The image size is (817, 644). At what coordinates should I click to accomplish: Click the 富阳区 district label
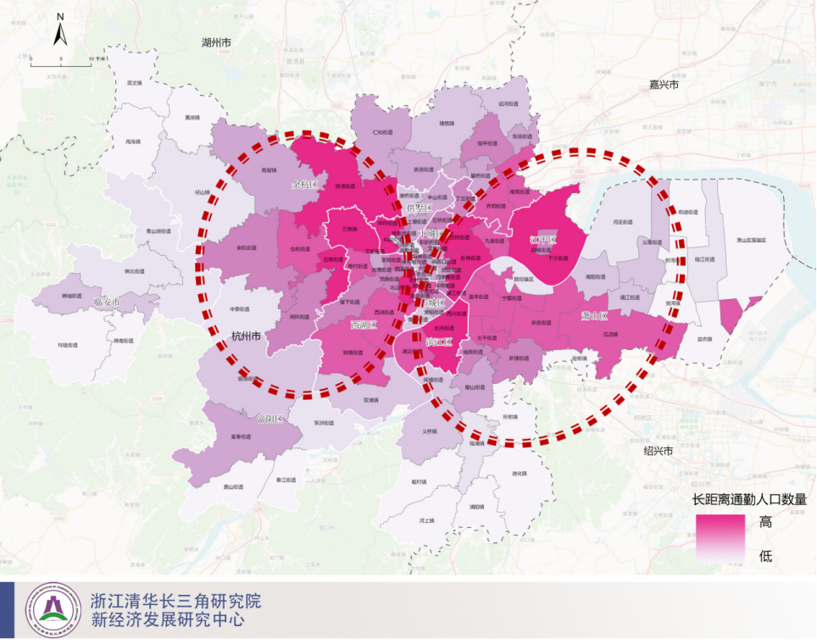tap(270, 419)
